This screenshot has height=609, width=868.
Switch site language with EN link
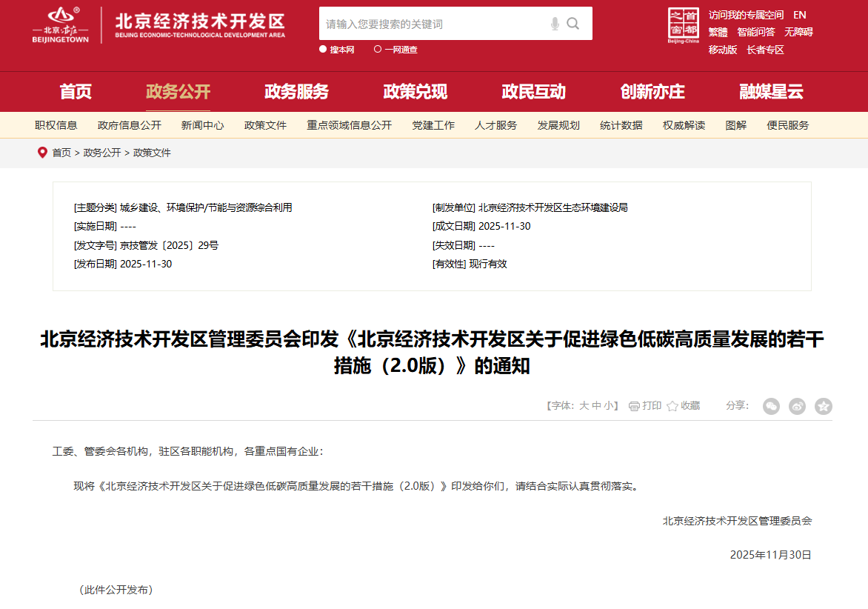(799, 15)
